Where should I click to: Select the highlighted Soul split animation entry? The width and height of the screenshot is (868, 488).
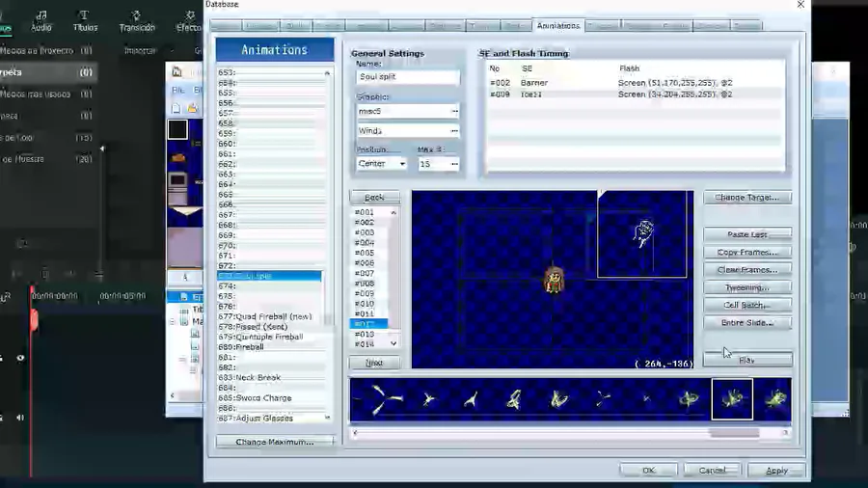point(269,276)
